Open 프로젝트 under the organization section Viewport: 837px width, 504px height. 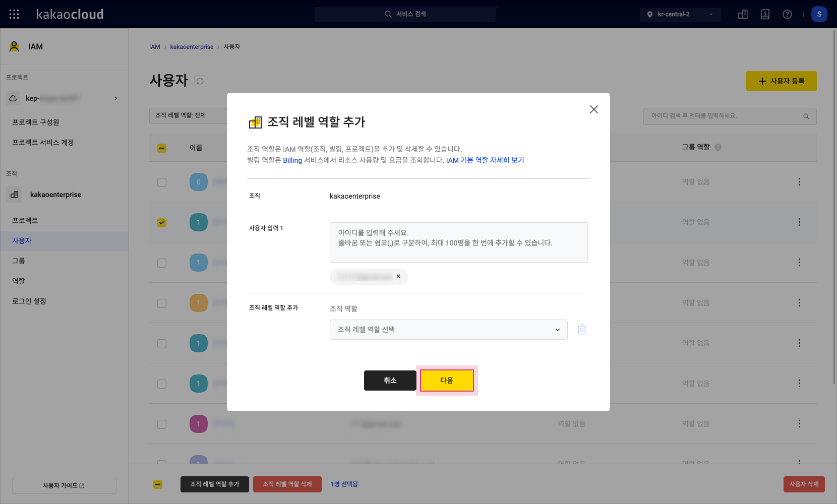click(25, 220)
